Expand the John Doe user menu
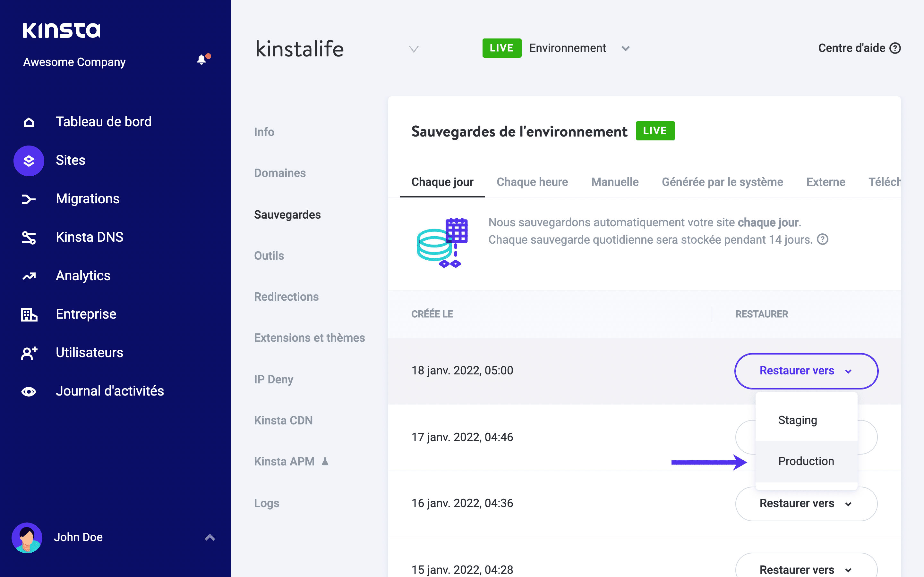924x577 pixels. click(210, 537)
